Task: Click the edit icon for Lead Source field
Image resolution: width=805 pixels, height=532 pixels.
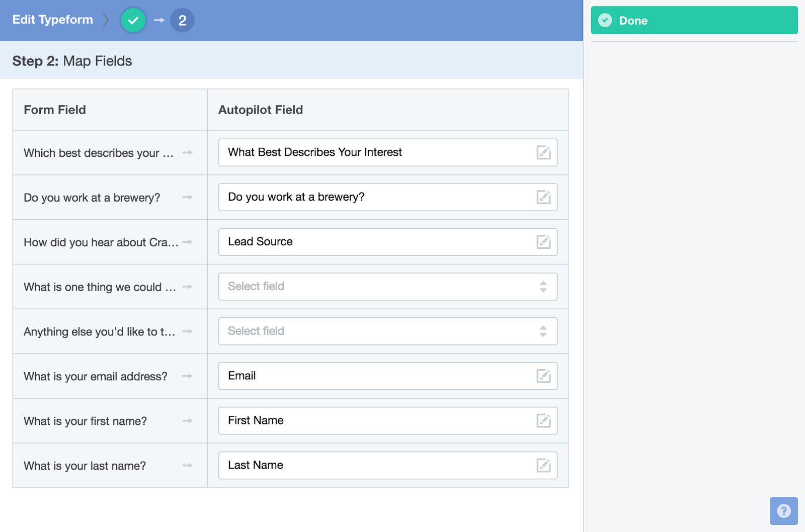Action: tap(543, 242)
